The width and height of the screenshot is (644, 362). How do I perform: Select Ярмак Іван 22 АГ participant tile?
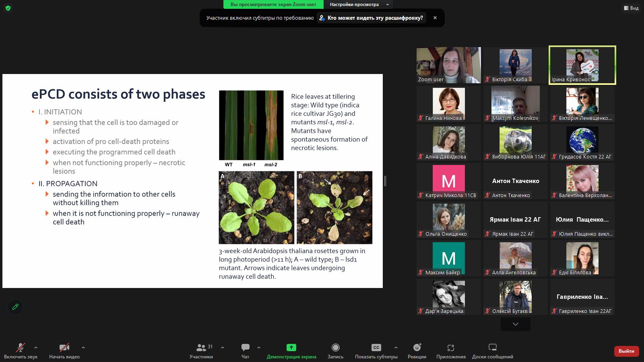pyautogui.click(x=516, y=220)
